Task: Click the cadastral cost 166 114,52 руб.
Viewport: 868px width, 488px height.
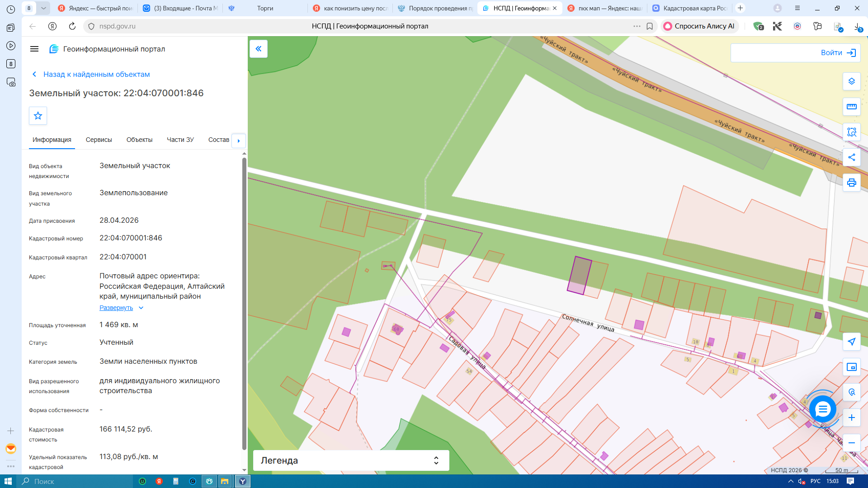Action: (x=126, y=429)
